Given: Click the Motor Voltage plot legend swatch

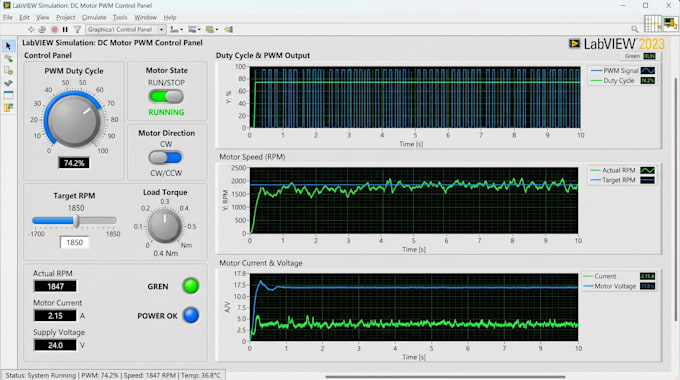Looking at the screenshot, I should 647,286.
